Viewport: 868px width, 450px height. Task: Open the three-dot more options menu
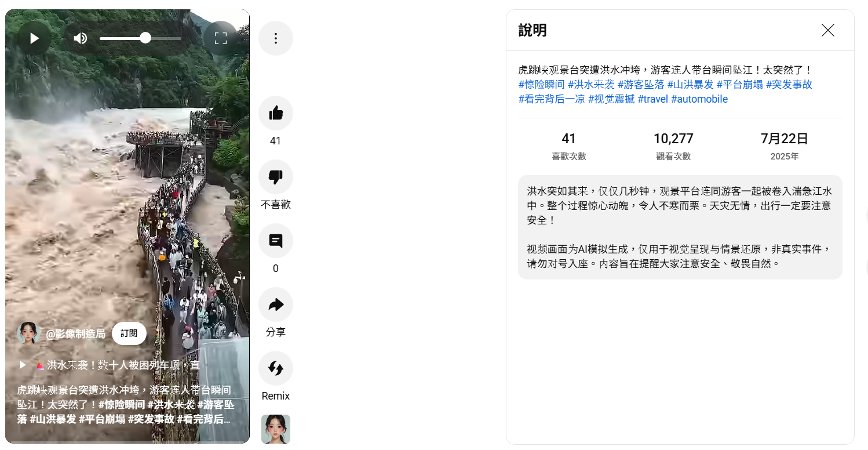(276, 38)
